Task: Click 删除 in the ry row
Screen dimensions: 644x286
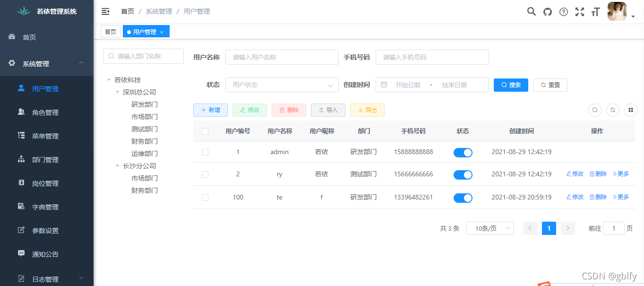Action: (x=598, y=174)
